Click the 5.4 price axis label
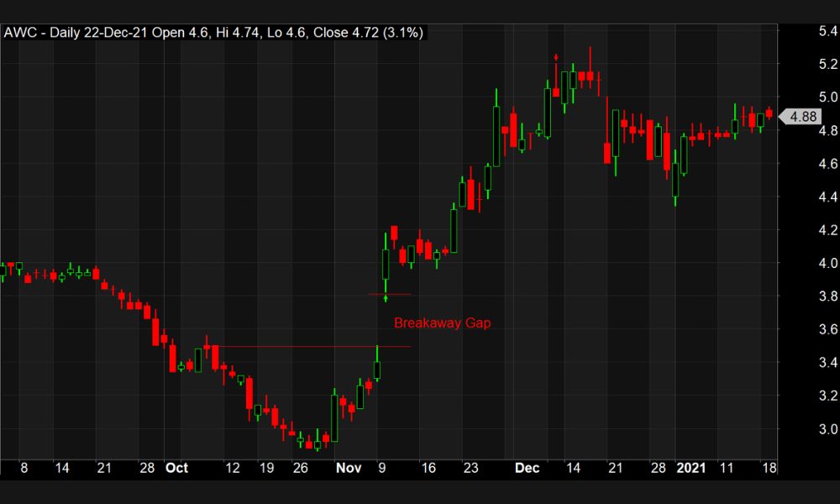The height and width of the screenshot is (504, 840). [805, 30]
